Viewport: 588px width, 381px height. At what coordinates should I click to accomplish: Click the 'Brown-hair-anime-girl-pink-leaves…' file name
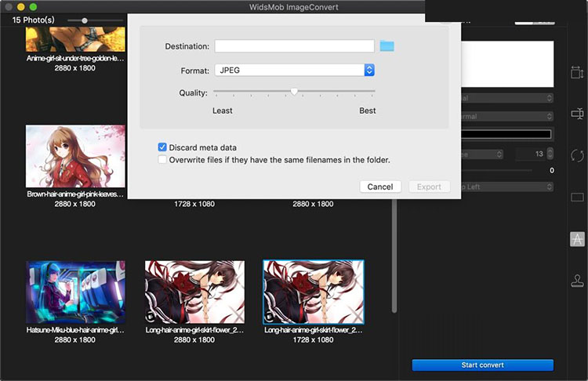click(x=75, y=194)
